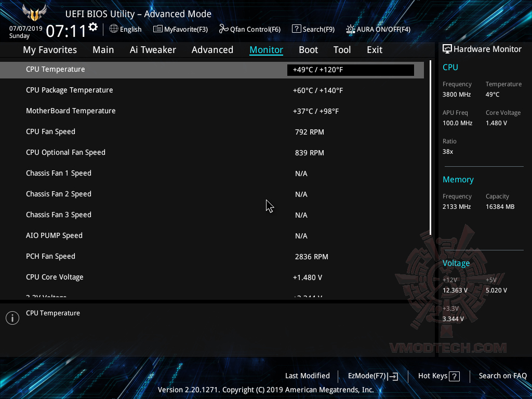
Task: Click the EzMode exit arrow icon
Action: click(393, 376)
